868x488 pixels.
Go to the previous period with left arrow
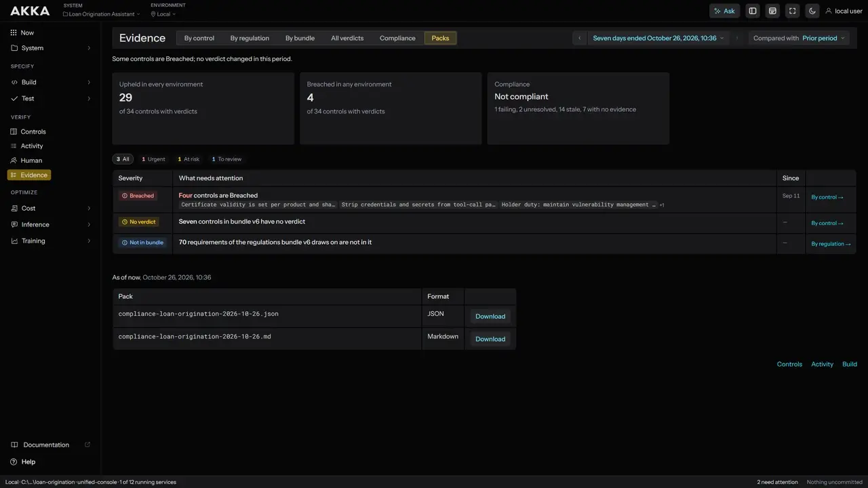click(579, 38)
